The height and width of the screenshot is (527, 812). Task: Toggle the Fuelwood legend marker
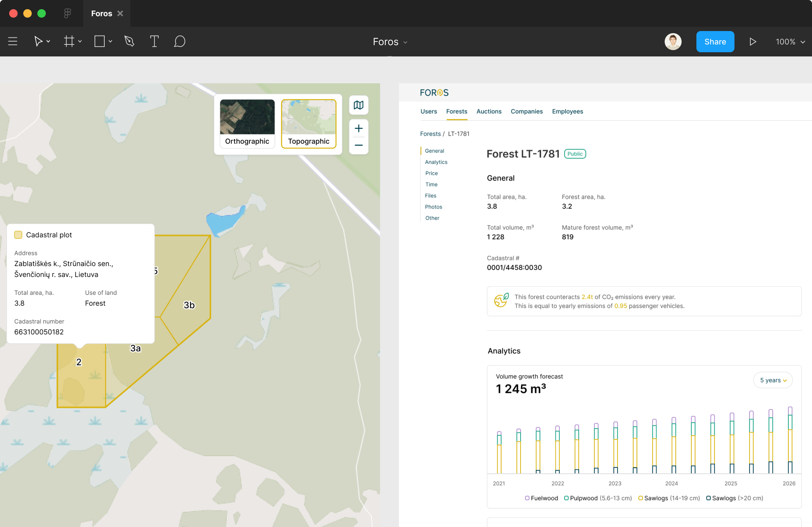tap(527, 498)
